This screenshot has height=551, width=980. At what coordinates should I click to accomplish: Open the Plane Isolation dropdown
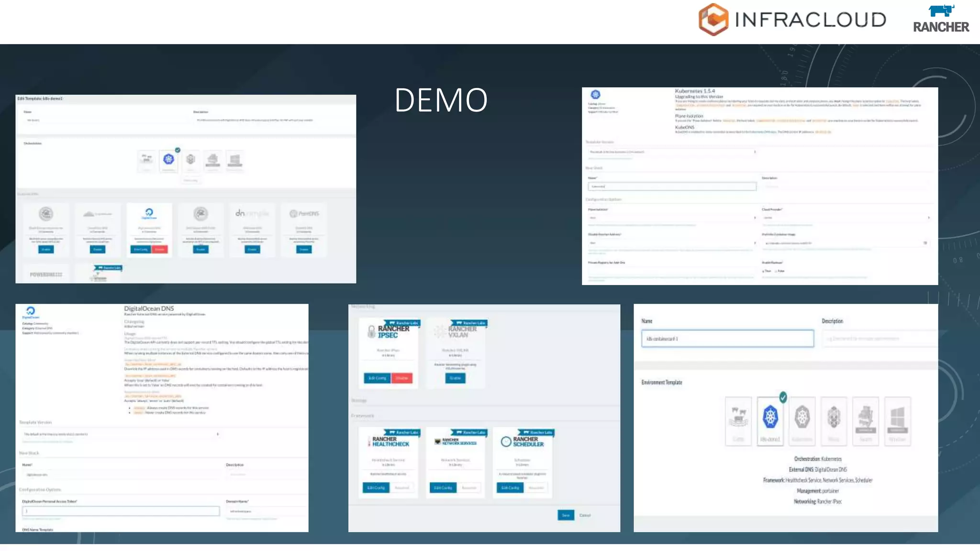[x=672, y=218]
